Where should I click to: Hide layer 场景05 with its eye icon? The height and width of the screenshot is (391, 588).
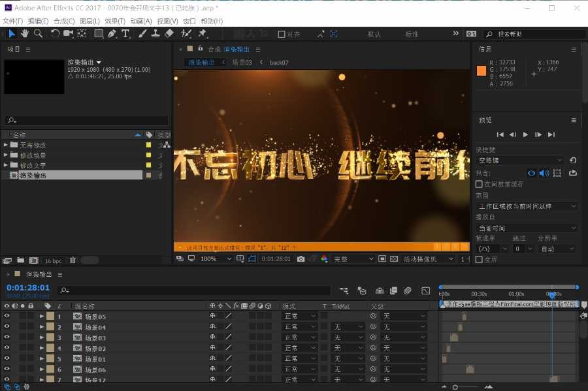[x=7, y=316]
